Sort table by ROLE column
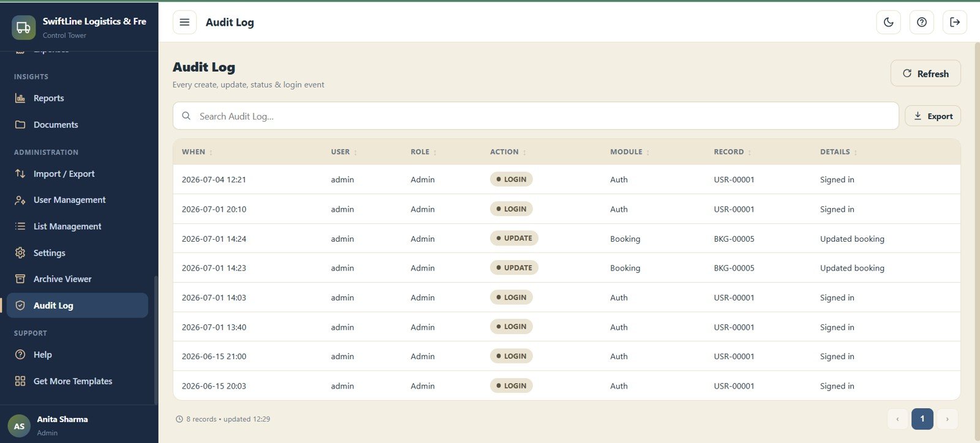This screenshot has width=980, height=443. click(x=424, y=152)
